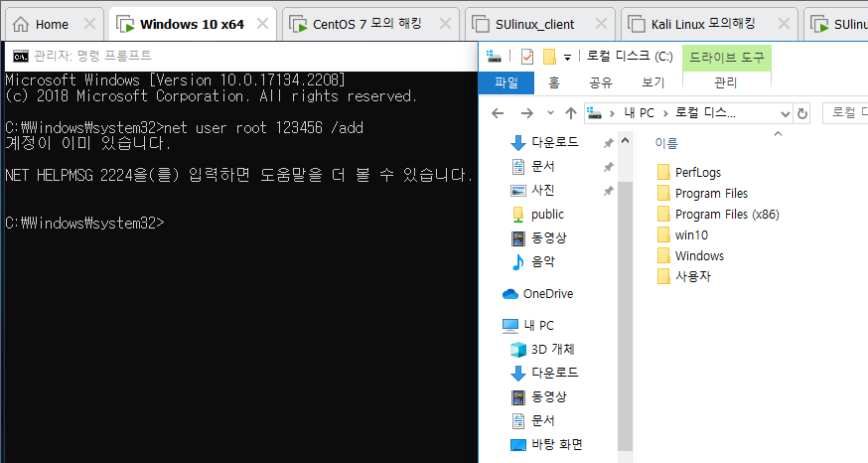Image resolution: width=868 pixels, height=463 pixels.
Task: Close the CentOS 7 tab
Action: (445, 24)
